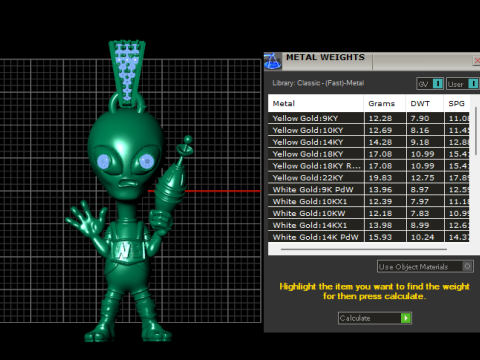Click the 14.28 grams value
Screen dimensions: 480x360
pos(380,142)
